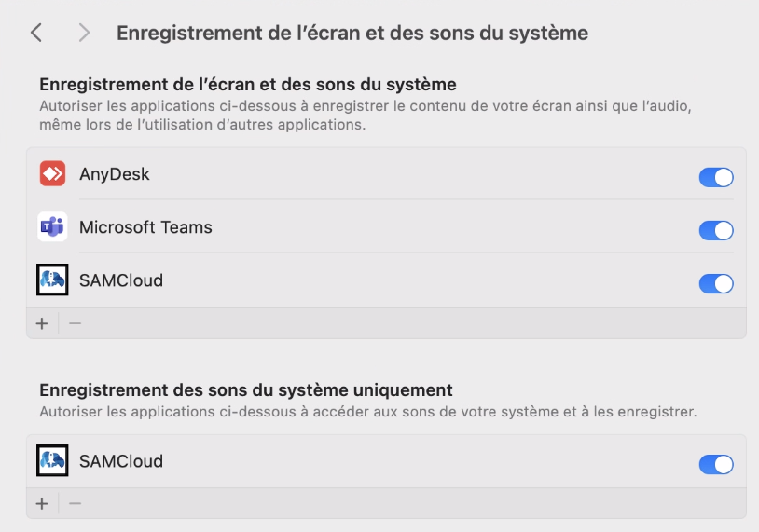This screenshot has height=532, width=759.
Task: Select the AnyDesk row label
Action: coord(115,174)
